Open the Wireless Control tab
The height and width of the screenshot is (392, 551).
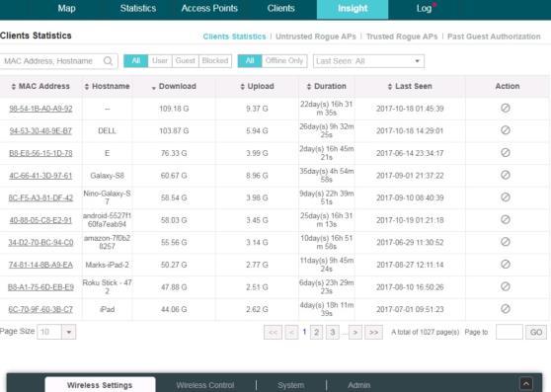(205, 385)
